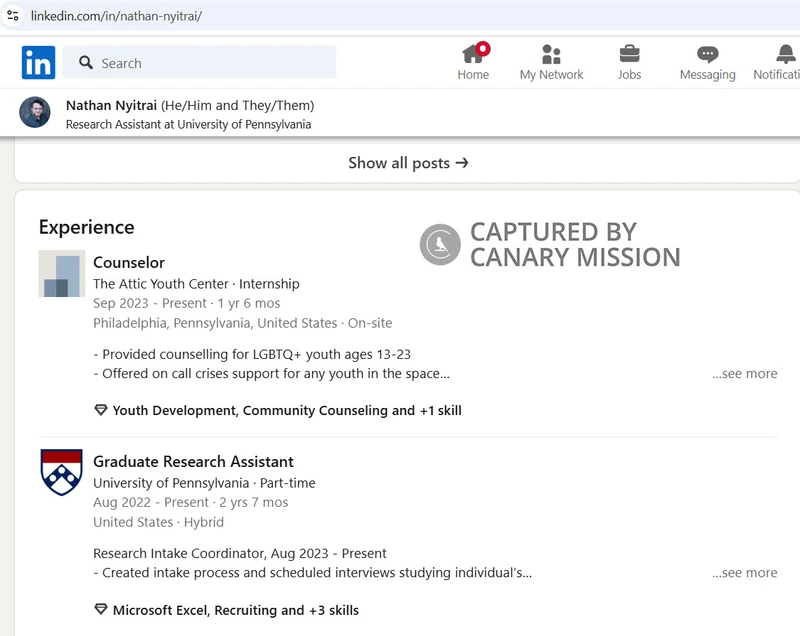Click the sticky header name Nathan Nyitrai
Viewport: 800px width, 636px height.
pyautogui.click(x=111, y=105)
